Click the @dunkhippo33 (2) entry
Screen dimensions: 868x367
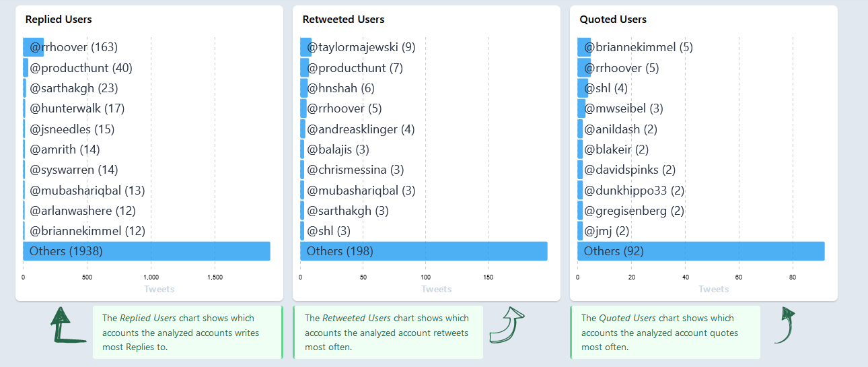(x=634, y=191)
